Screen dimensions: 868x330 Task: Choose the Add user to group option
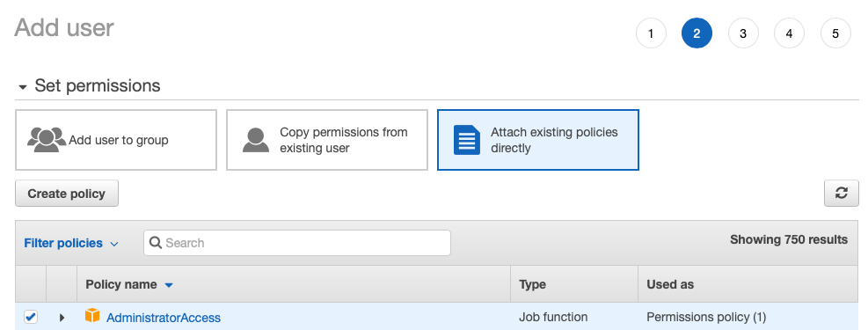[x=116, y=140]
